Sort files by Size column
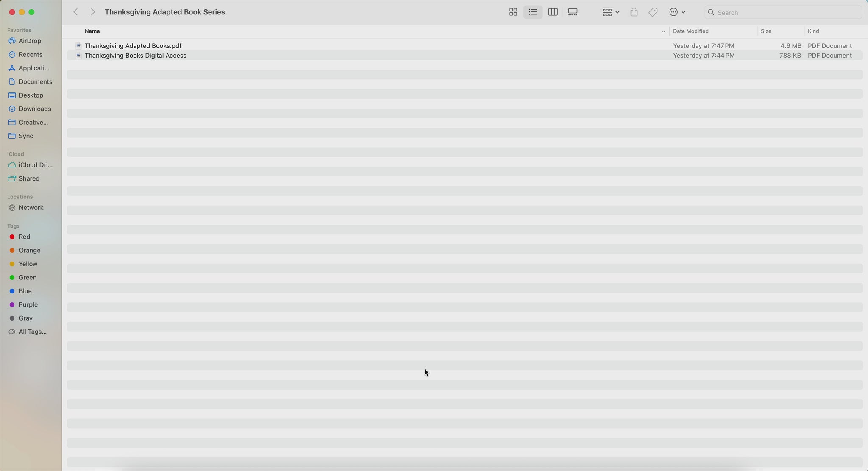Viewport: 868px width, 471px height. click(x=766, y=31)
